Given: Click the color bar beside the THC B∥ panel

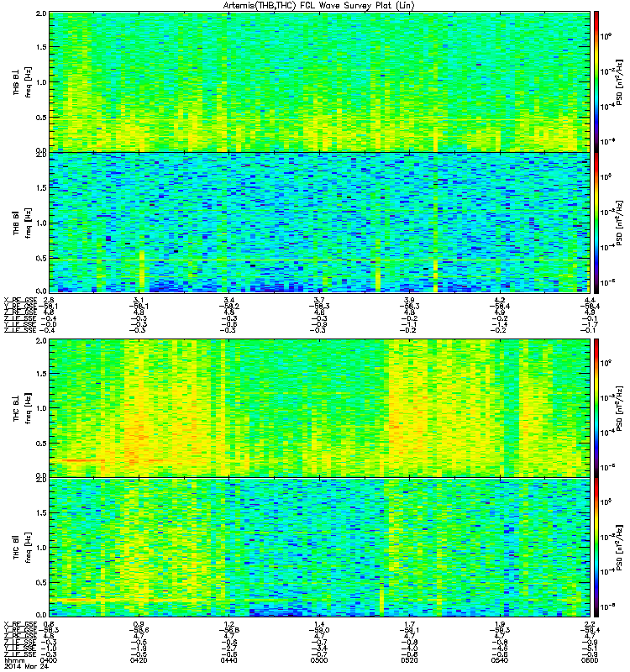Looking at the screenshot, I should click(x=596, y=548).
